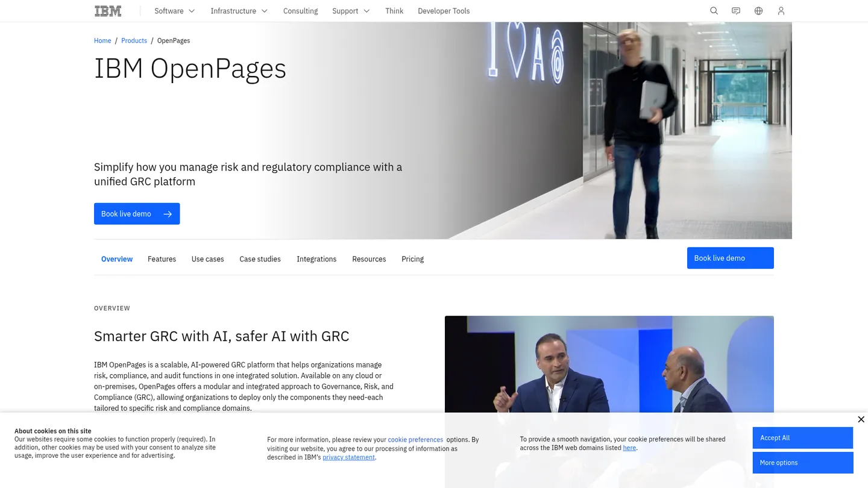Image resolution: width=868 pixels, height=488 pixels.
Task: Click the IBM logo
Action: (x=108, y=11)
